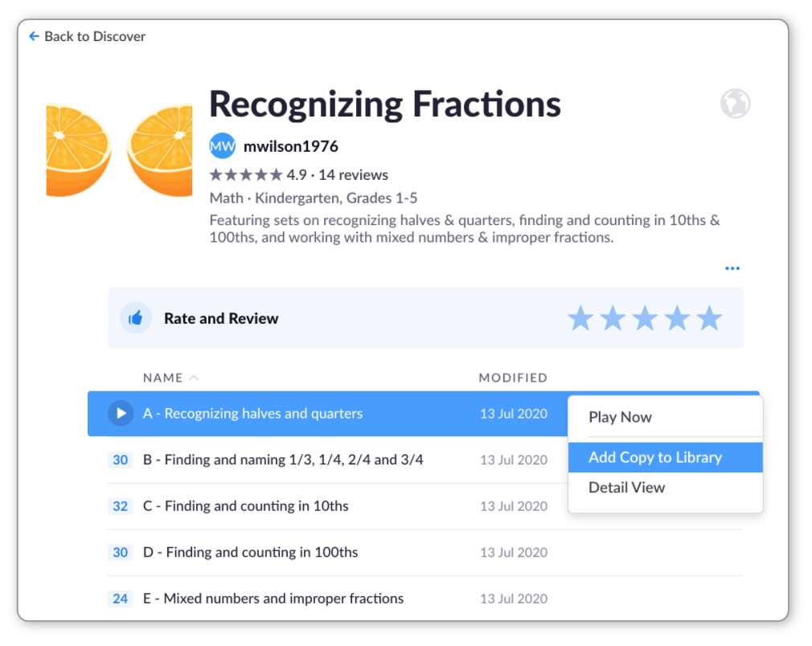Viewport: 812px width, 646px height.
Task: Open the three-dot more options menu
Action: click(732, 268)
